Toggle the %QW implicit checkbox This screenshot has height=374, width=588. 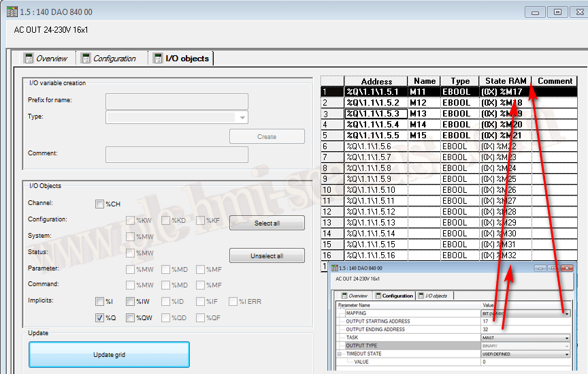click(x=130, y=317)
